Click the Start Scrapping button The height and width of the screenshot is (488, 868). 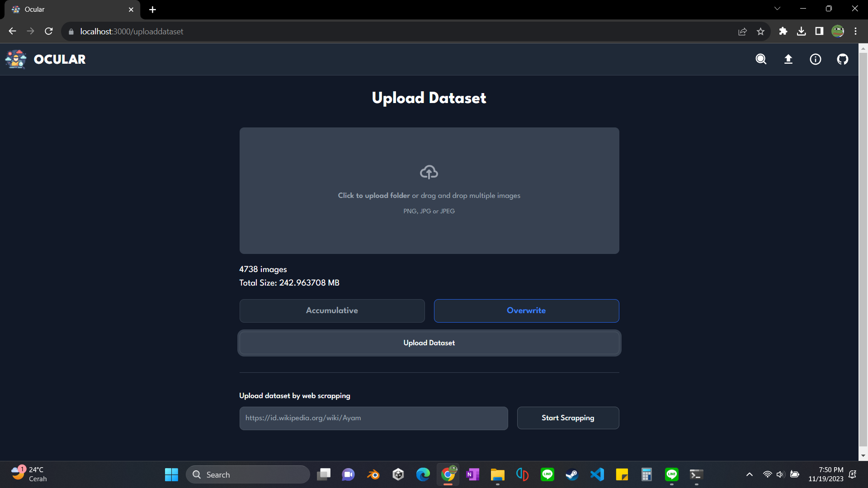567,418
